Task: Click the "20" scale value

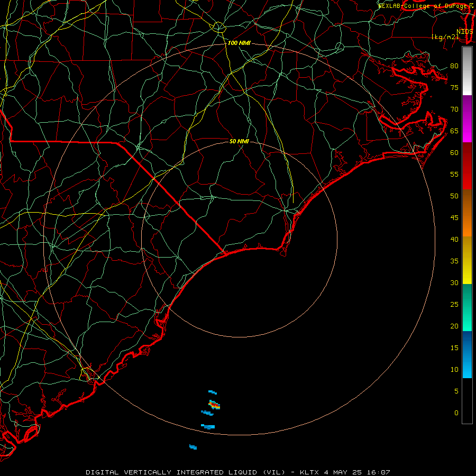Action: (454, 326)
